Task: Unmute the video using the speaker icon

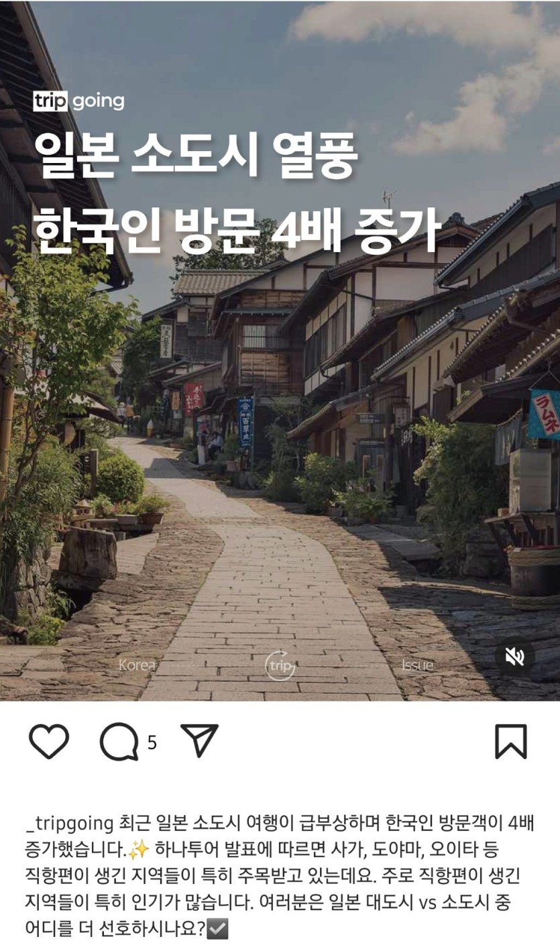Action: (x=514, y=657)
